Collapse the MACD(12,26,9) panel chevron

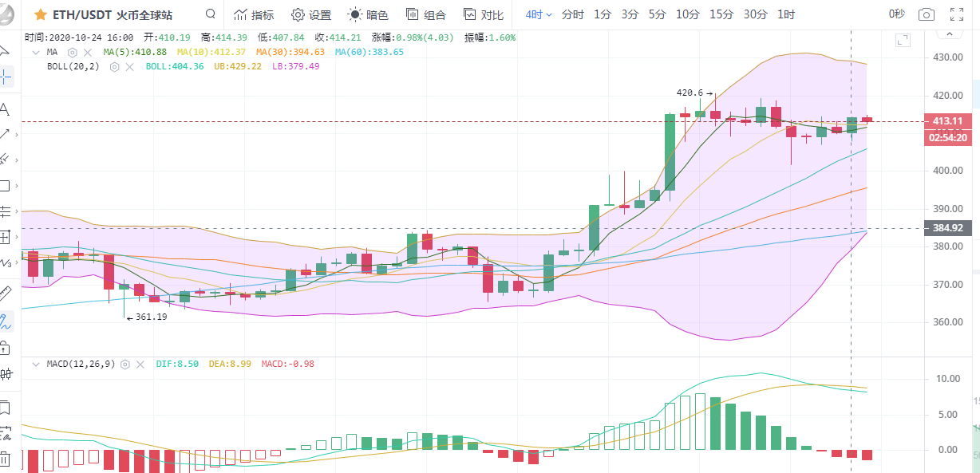coord(35,364)
